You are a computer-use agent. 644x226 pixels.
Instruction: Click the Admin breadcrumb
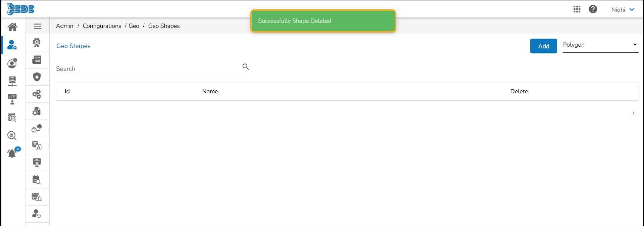point(64,26)
